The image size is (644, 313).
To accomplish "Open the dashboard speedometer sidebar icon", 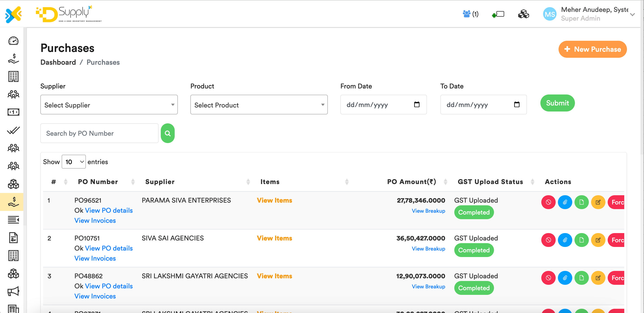I will pos(13,41).
